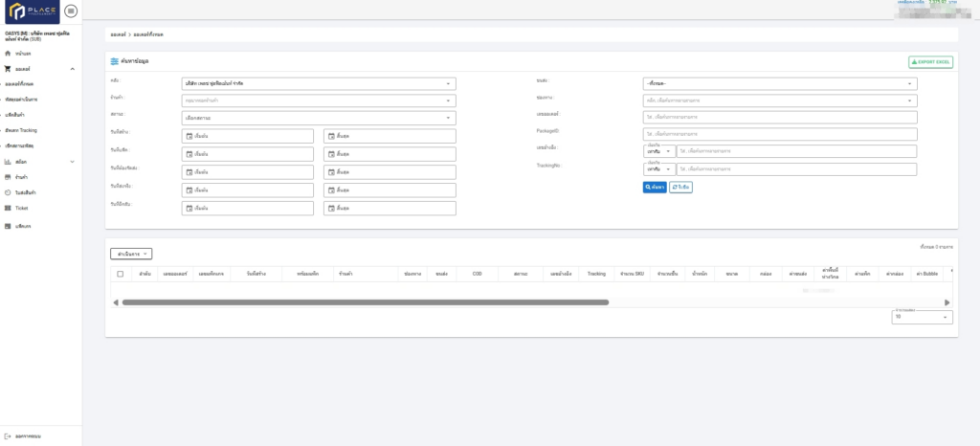This screenshot has height=446, width=980.
Task: Expand the stock submenu chevron in the sidebar
Action: tap(73, 162)
